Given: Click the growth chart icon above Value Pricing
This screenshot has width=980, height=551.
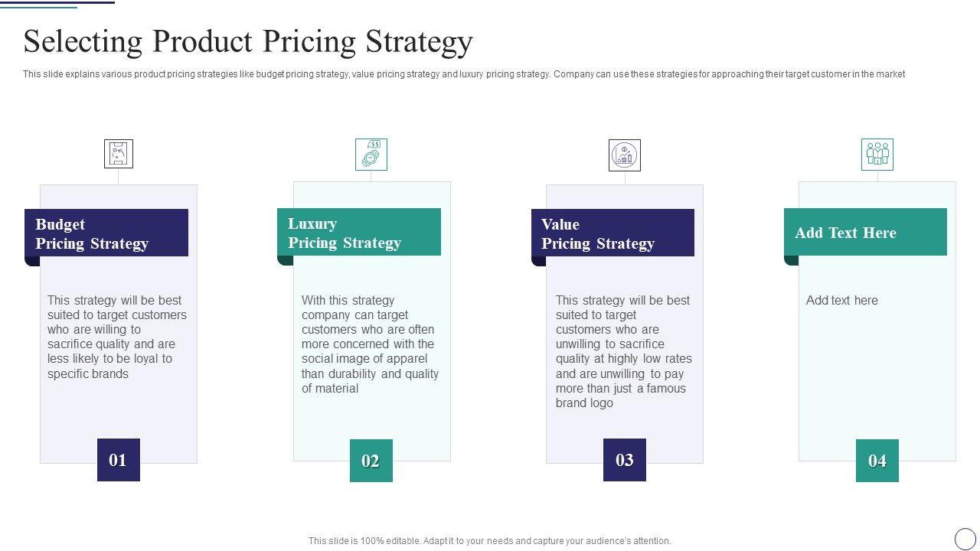Looking at the screenshot, I should tap(625, 155).
